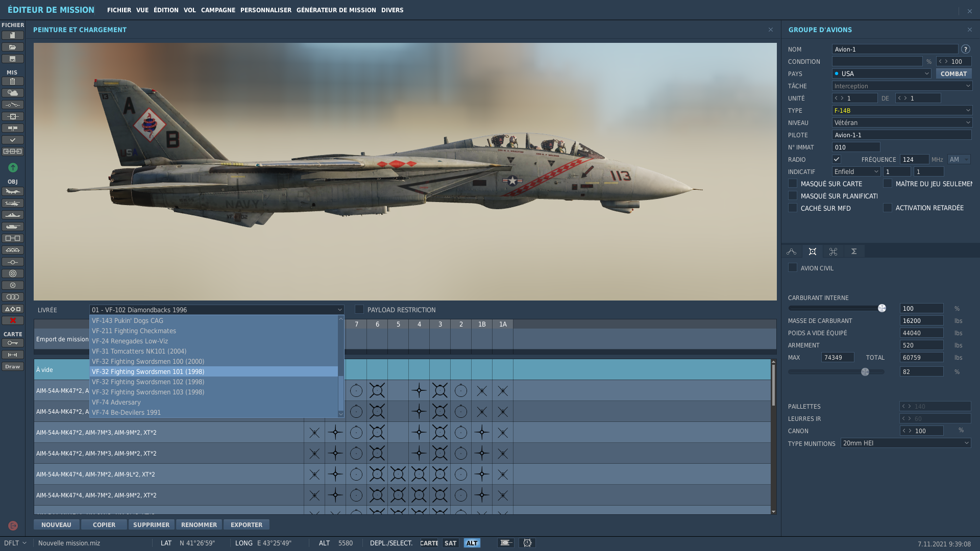Open the triggered actions tab icon
The height and width of the screenshot is (551, 980).
[834, 252]
